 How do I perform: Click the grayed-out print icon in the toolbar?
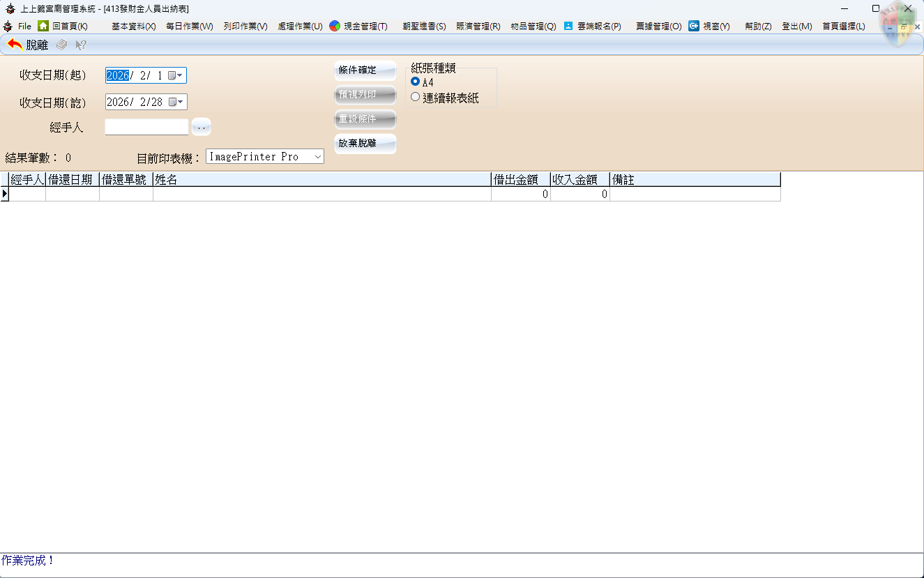point(62,45)
